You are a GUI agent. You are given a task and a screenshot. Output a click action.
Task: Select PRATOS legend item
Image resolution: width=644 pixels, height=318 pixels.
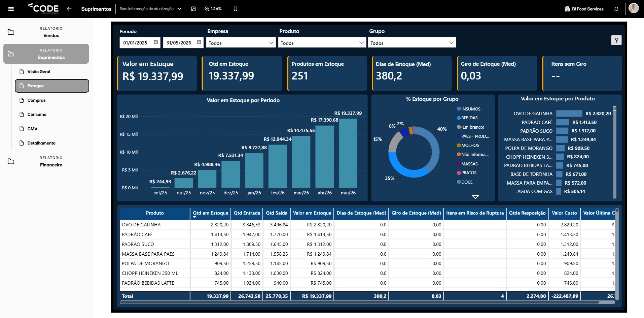pos(466,173)
